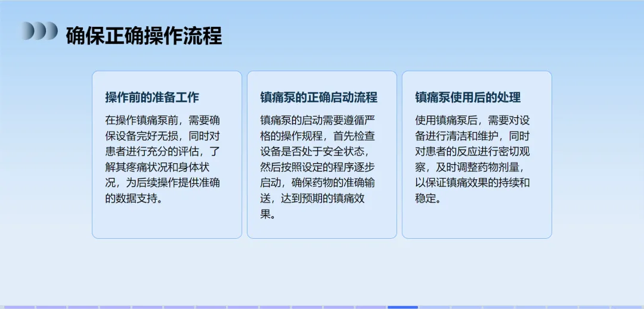644x309 pixels.
Task: Click the slide title 确保正确操作流程
Action: coord(144,36)
